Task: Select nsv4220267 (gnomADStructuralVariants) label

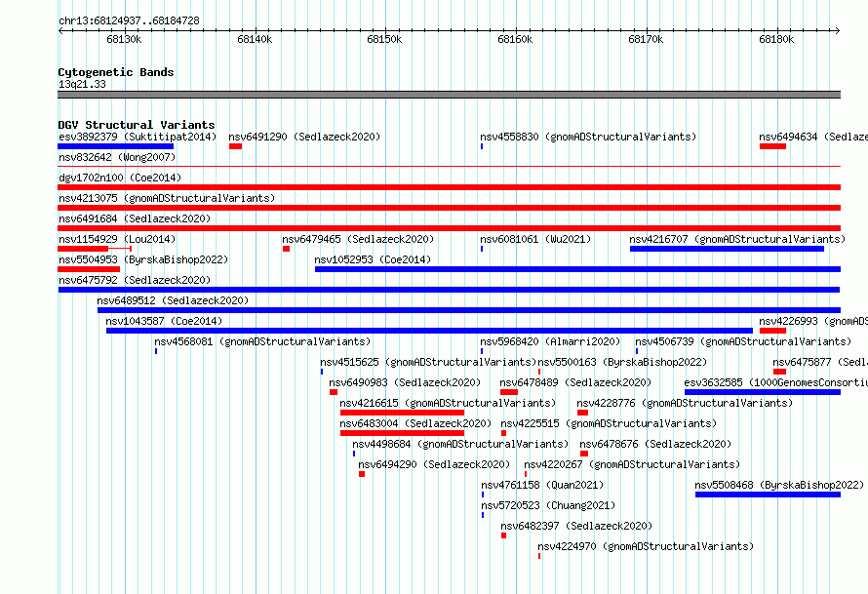Action: coord(632,464)
